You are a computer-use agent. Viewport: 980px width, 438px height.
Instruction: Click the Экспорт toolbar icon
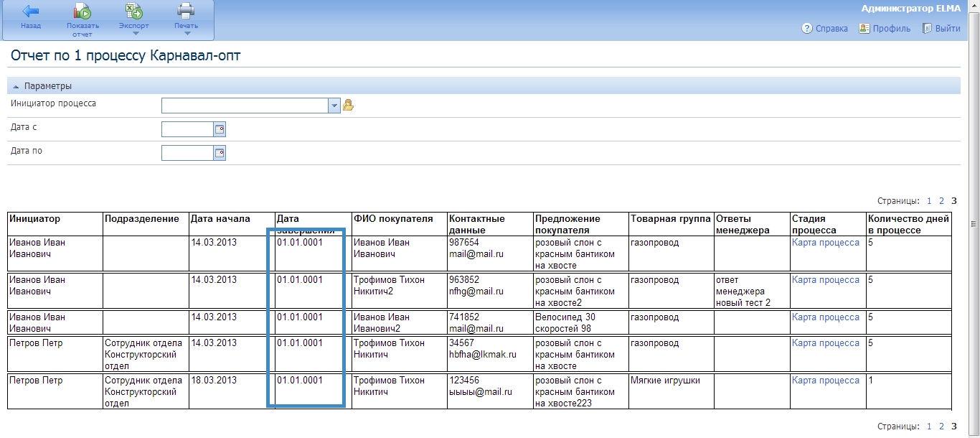click(133, 11)
